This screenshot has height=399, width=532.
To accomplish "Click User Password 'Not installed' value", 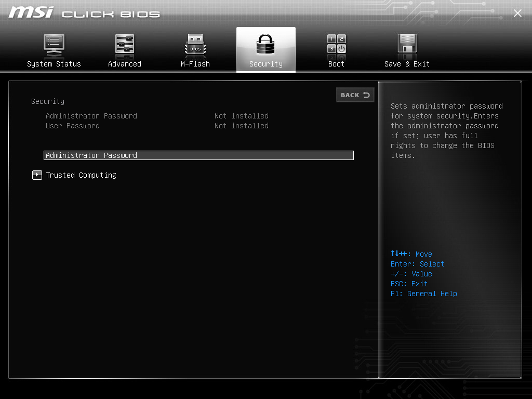I will tap(241, 126).
